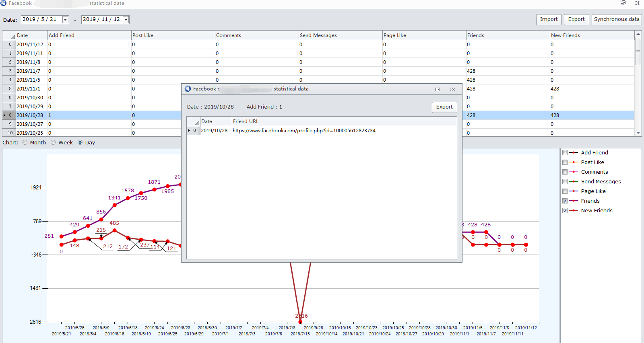Click the Synchronous data button
The height and width of the screenshot is (343, 644).
(617, 19)
